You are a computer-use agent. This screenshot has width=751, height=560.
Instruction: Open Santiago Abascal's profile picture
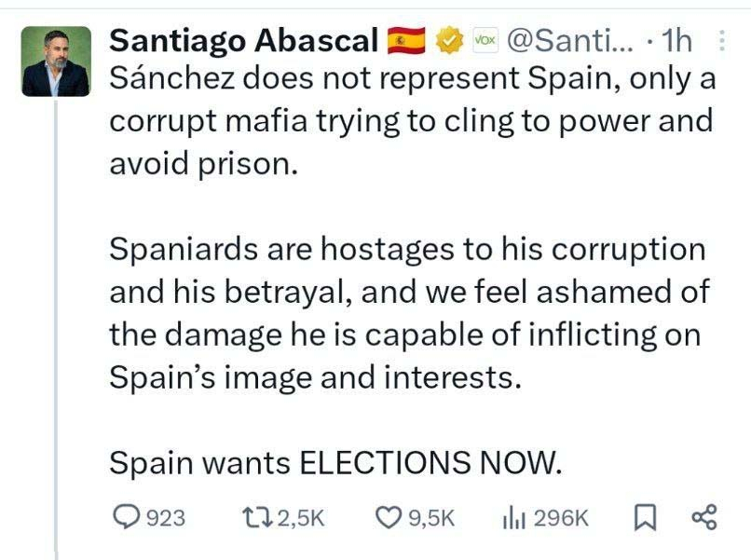point(56,61)
